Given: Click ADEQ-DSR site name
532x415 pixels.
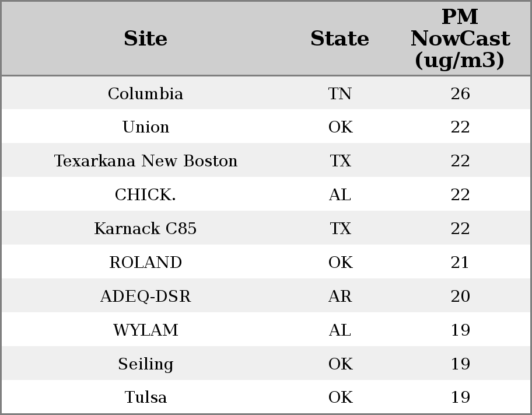Looking at the screenshot, I should 146,297.
